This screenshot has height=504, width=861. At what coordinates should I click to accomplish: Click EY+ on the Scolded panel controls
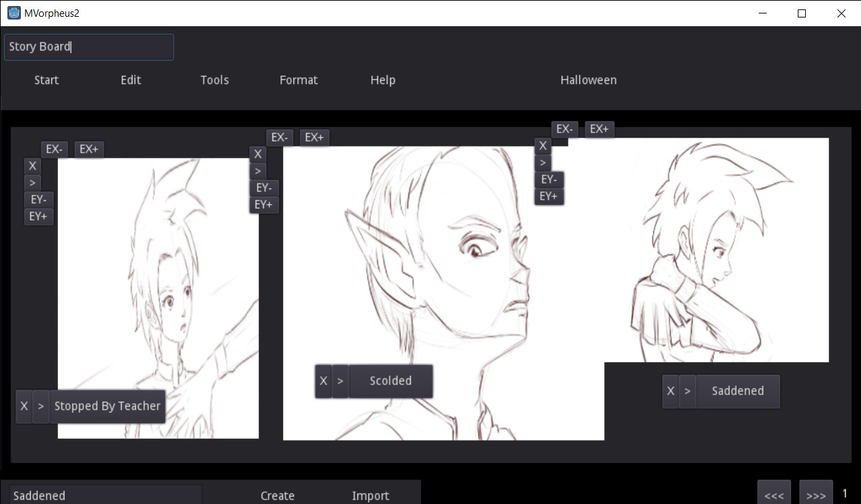264,204
